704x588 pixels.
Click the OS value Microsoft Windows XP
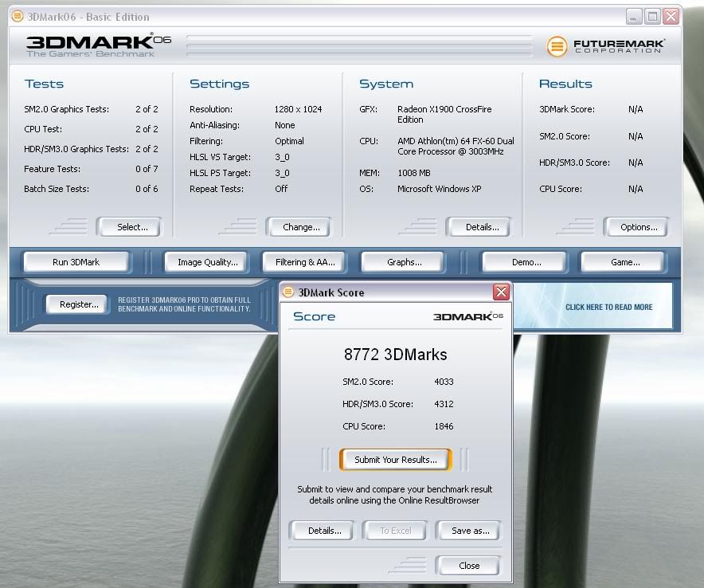coord(439,189)
